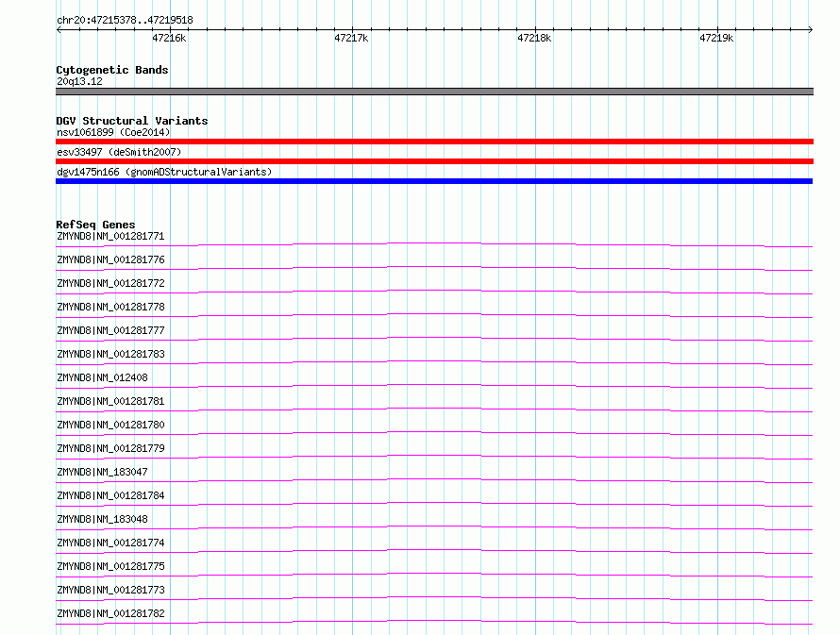Click the magenta intron line of NM_001281782
The height and width of the screenshot is (635, 840).
(x=434, y=621)
